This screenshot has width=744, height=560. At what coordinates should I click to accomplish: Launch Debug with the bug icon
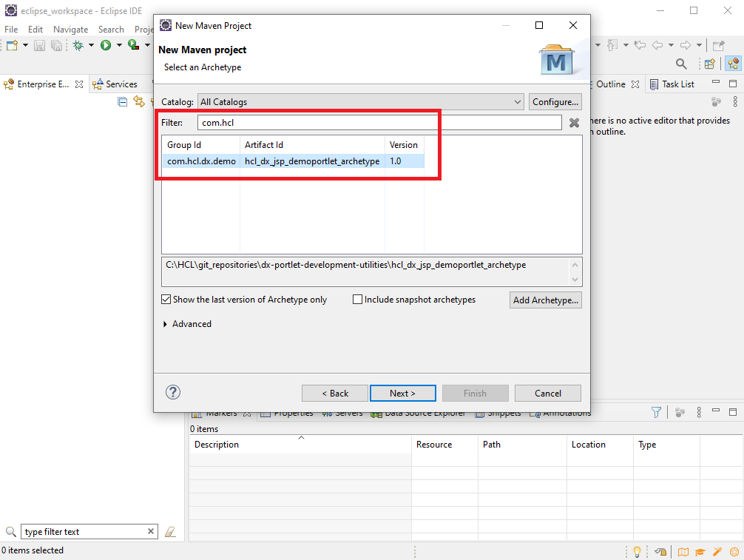[x=78, y=46]
